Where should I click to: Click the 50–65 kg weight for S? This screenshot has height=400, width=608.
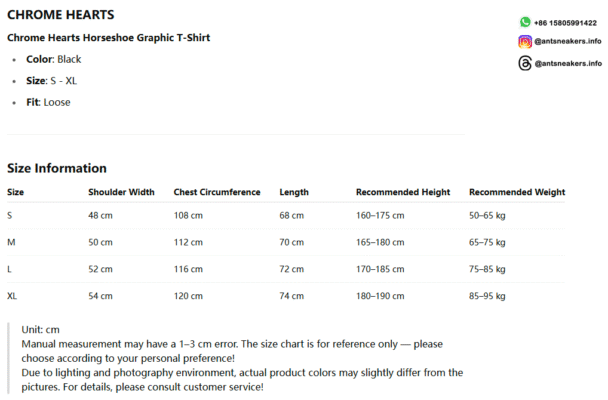[487, 216]
